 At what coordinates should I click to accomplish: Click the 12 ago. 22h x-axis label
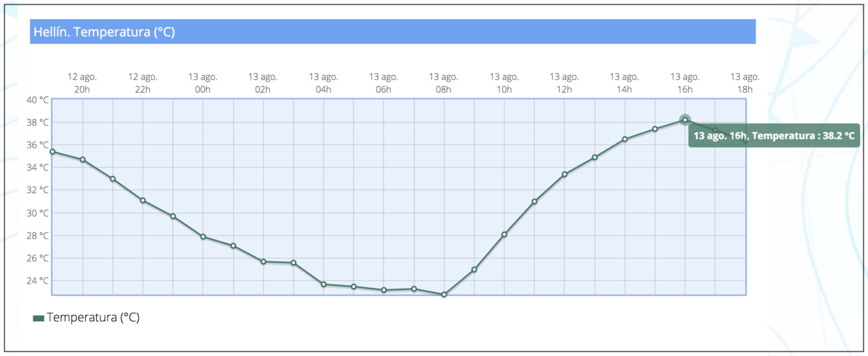coord(143,83)
